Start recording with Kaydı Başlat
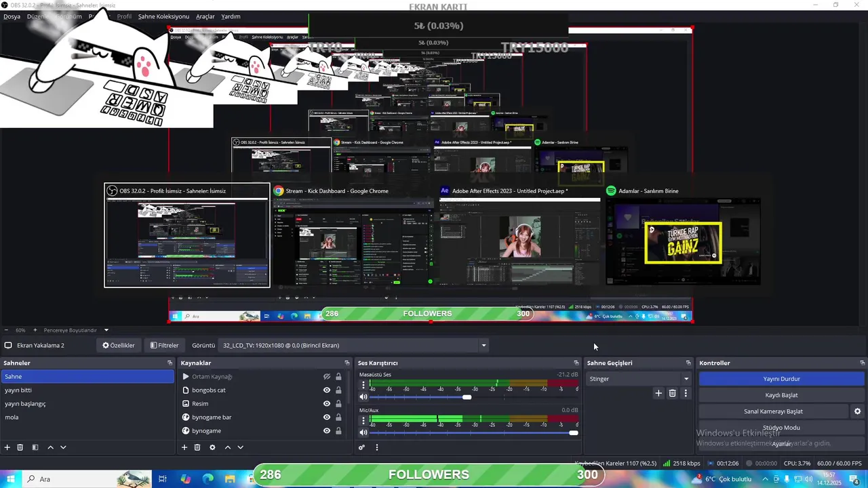 [x=781, y=395]
